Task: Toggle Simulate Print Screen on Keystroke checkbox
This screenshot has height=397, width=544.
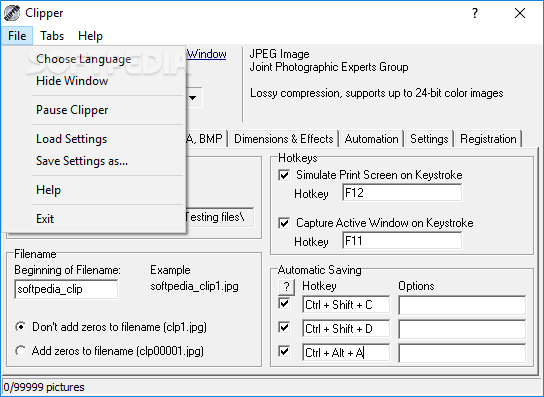Action: coord(284,175)
